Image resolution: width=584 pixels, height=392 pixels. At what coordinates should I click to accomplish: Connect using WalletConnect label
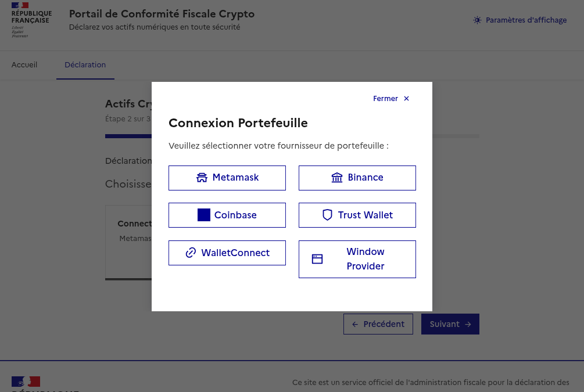[235, 253]
